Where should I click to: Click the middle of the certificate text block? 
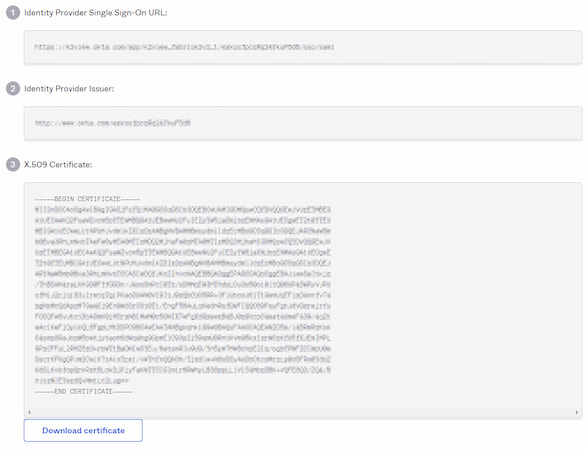click(x=183, y=295)
